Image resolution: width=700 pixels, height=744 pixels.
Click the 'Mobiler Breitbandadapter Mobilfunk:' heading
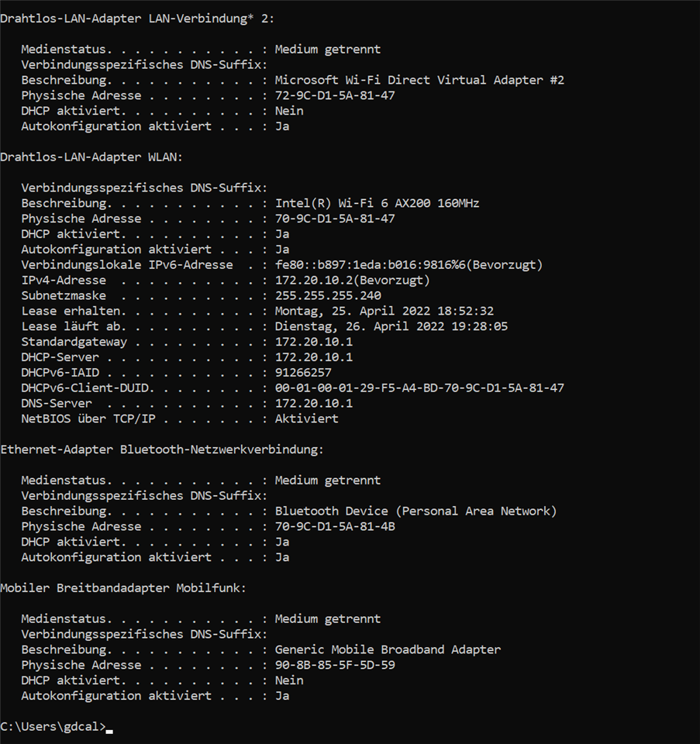[x=122, y=588]
